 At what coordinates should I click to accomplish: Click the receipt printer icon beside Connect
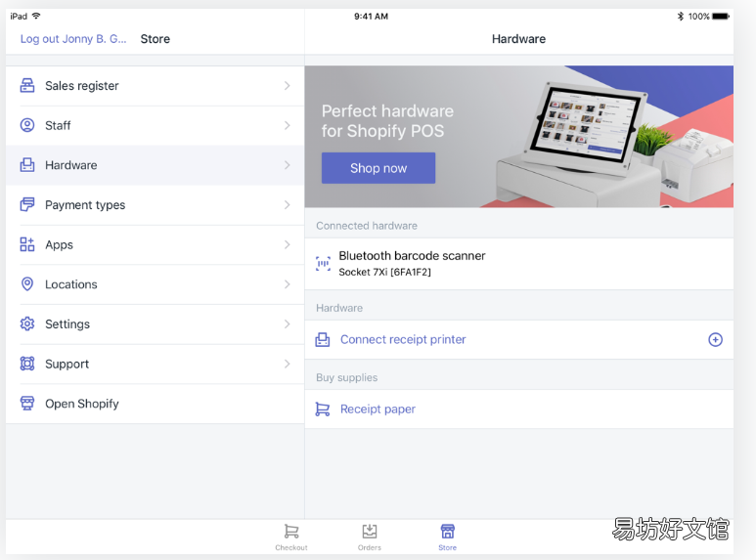pyautogui.click(x=323, y=340)
